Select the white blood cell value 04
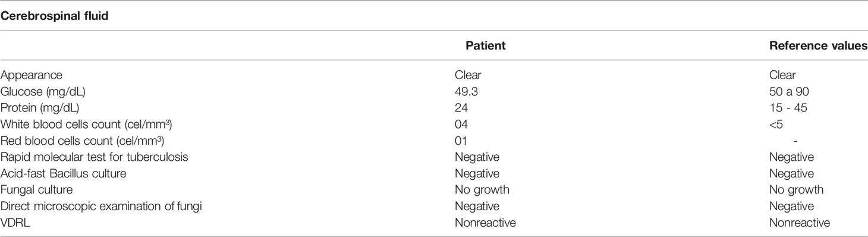The width and height of the screenshot is (868, 237). click(x=461, y=124)
